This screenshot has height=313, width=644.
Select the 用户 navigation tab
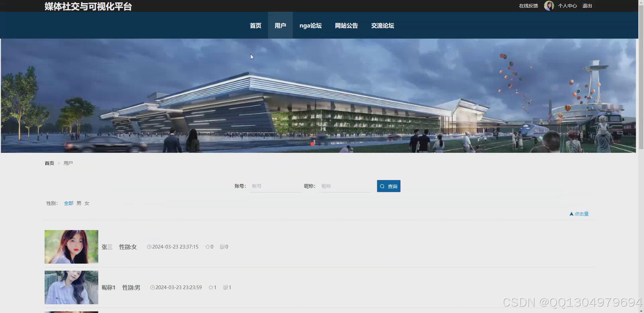[x=280, y=26]
